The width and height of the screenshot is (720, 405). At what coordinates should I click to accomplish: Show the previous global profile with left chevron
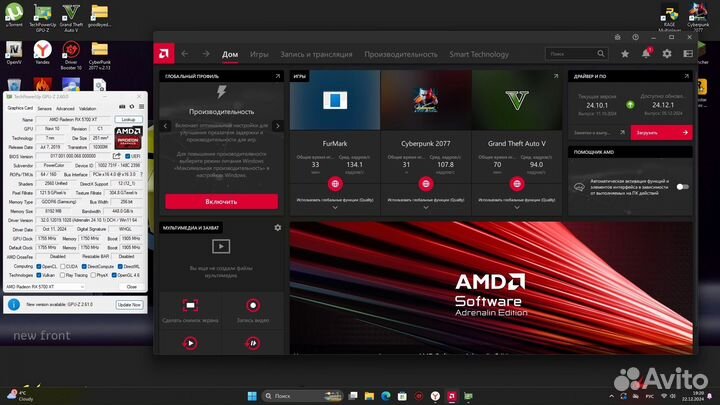click(165, 126)
